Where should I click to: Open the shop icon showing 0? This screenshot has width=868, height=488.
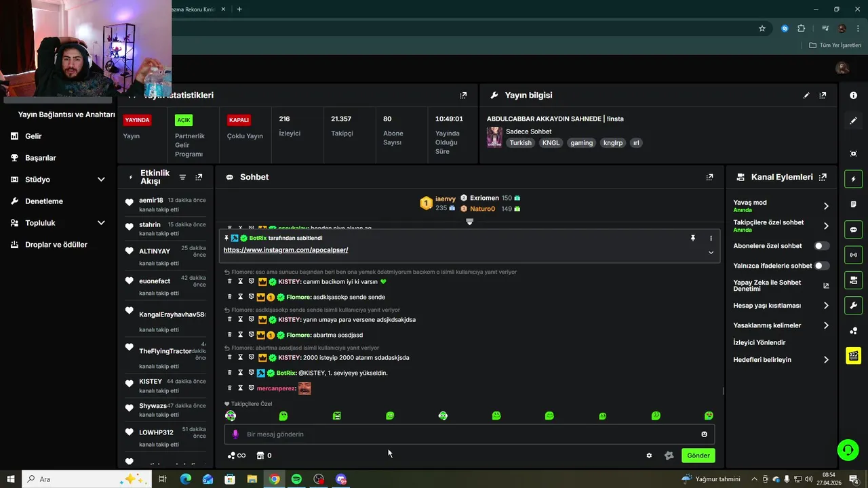(264, 455)
